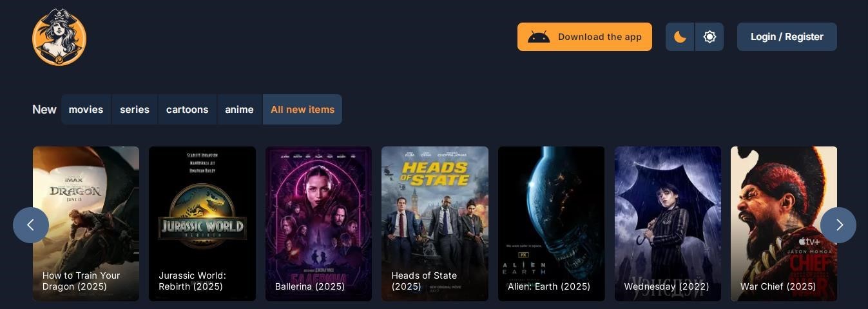Slide carousel to next items arrow

(x=838, y=225)
